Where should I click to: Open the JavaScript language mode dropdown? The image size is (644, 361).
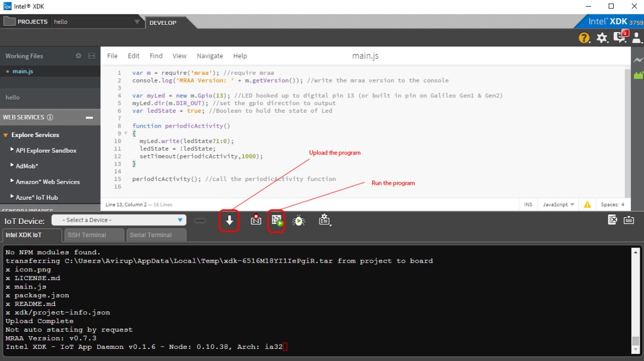558,205
